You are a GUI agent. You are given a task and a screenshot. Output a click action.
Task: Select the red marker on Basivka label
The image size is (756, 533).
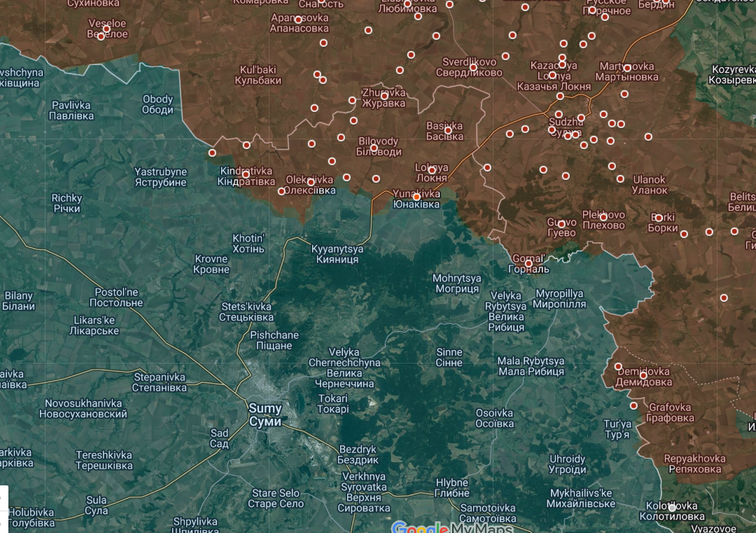coord(448,130)
